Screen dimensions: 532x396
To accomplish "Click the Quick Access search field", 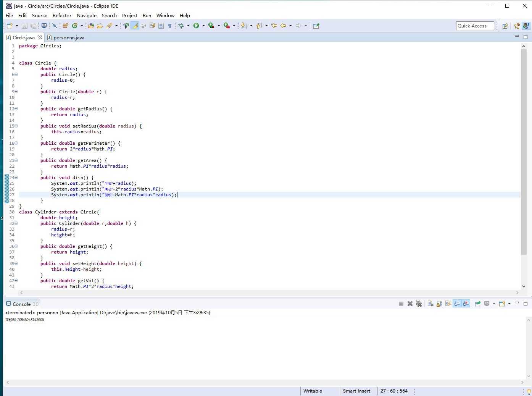I will [475, 26].
